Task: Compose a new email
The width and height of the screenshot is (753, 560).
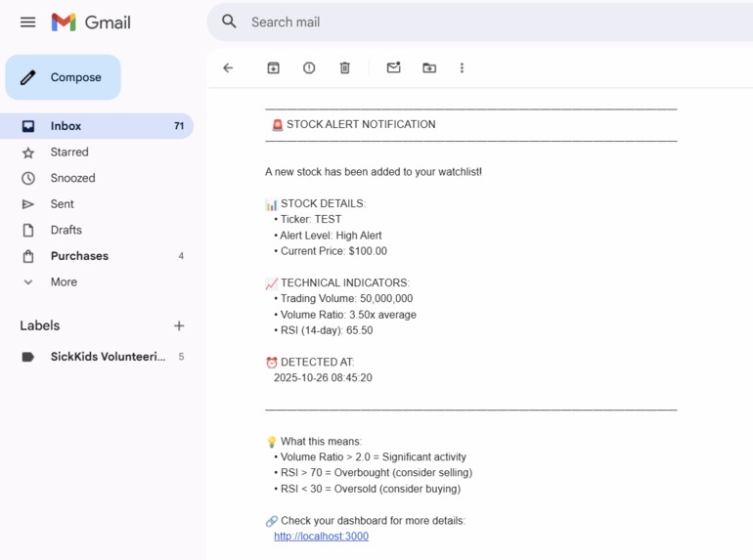Action: [63, 77]
